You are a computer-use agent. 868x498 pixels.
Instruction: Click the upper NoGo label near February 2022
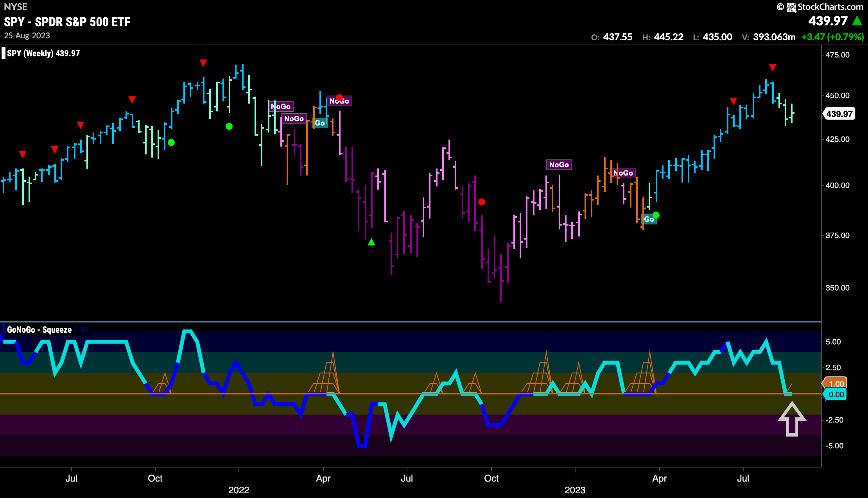point(281,107)
